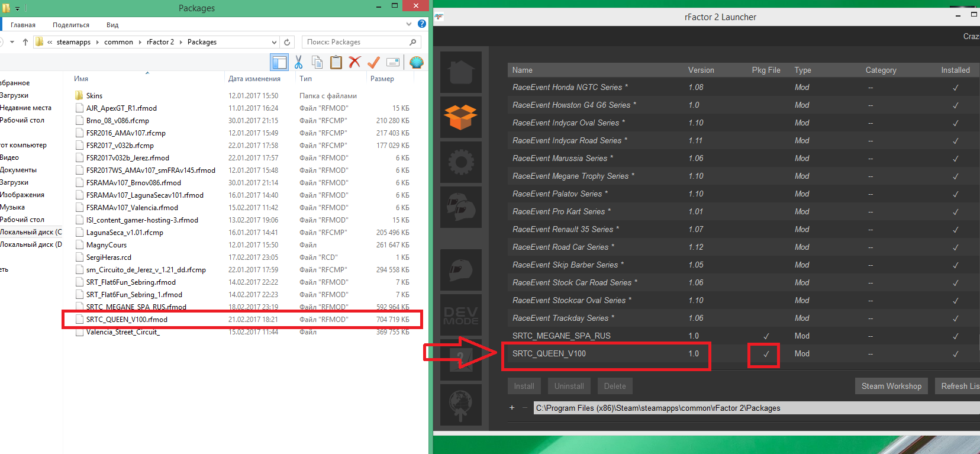The width and height of the screenshot is (980, 454).
Task: Open the Multiplayer two-helmets icon in launcher
Action: (x=461, y=207)
